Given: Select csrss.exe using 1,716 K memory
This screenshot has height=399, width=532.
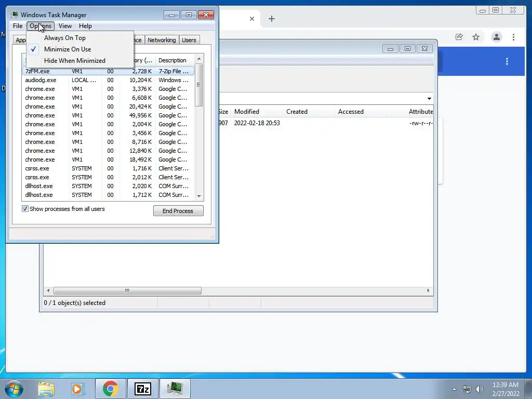Looking at the screenshot, I should [x=108, y=168].
